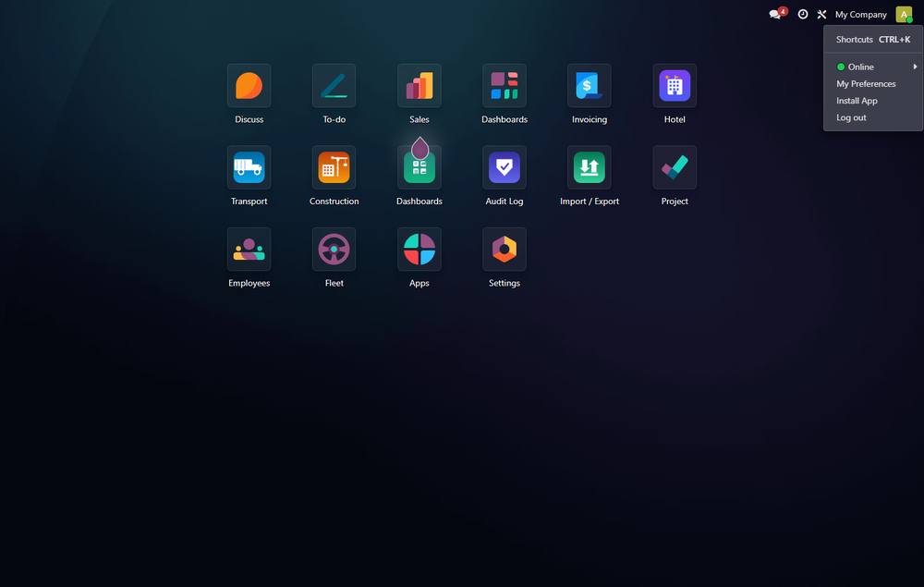The width and height of the screenshot is (924, 587).
Task: Launch the Employees app
Action: [x=249, y=250]
